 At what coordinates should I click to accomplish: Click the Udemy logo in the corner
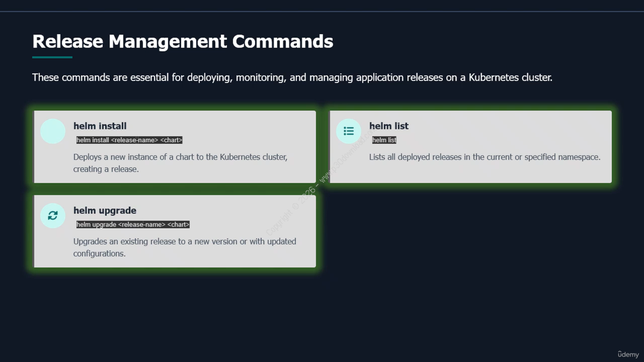(628, 354)
